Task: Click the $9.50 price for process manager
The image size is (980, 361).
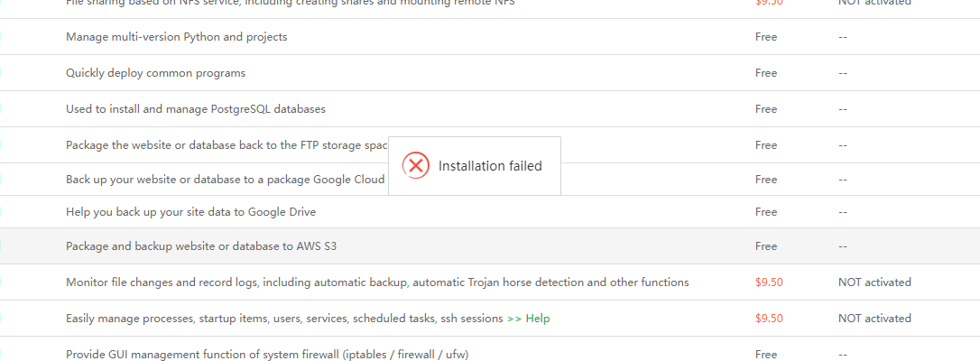Action: tap(769, 319)
